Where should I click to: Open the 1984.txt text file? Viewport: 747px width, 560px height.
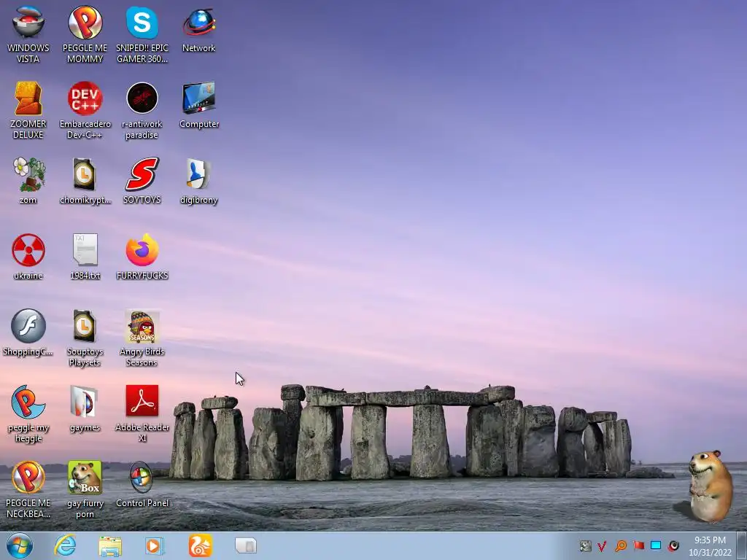[85, 257]
